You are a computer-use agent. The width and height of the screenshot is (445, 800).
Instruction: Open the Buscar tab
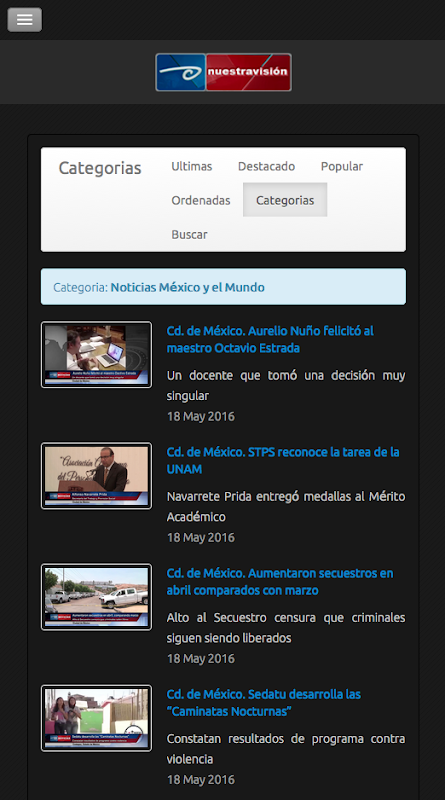point(189,235)
